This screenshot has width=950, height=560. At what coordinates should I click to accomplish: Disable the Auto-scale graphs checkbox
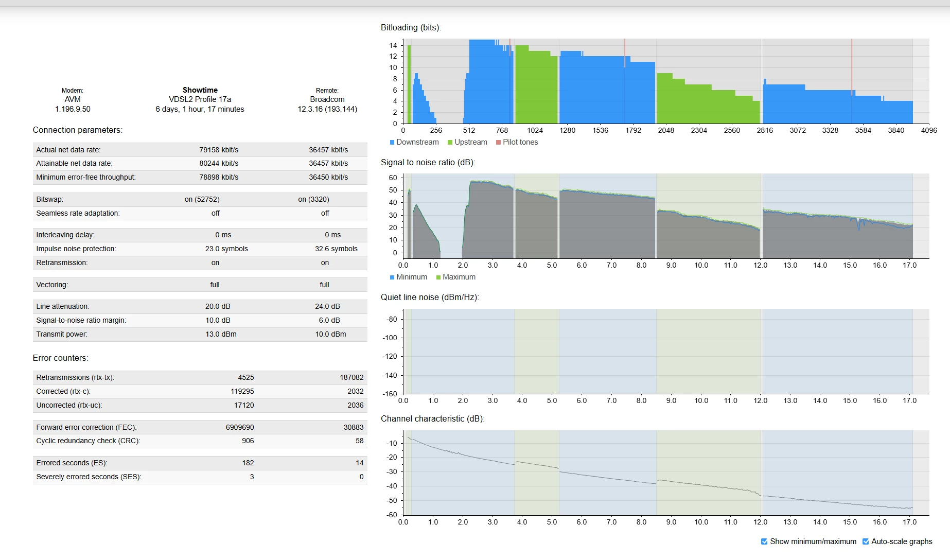coord(866,541)
